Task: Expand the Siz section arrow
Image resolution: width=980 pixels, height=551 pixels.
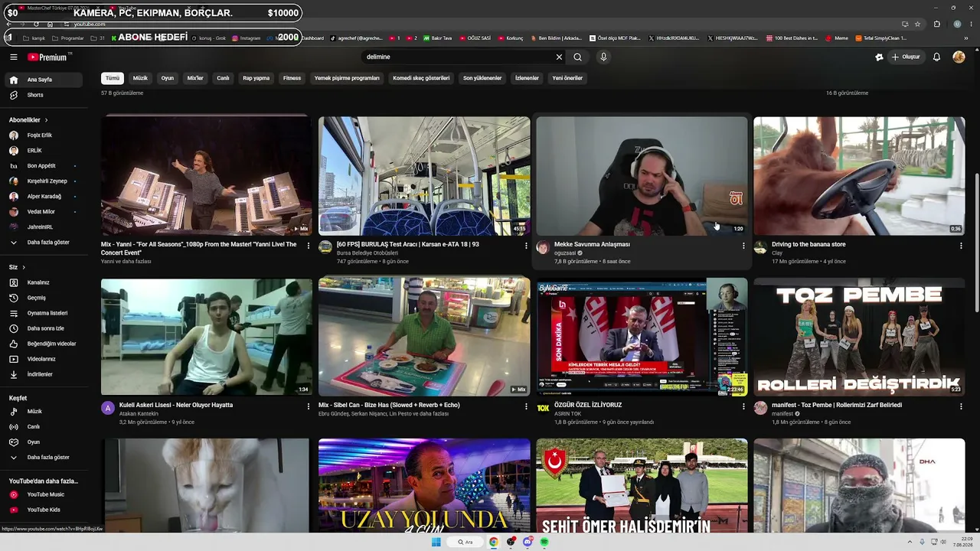Action: 24,267
